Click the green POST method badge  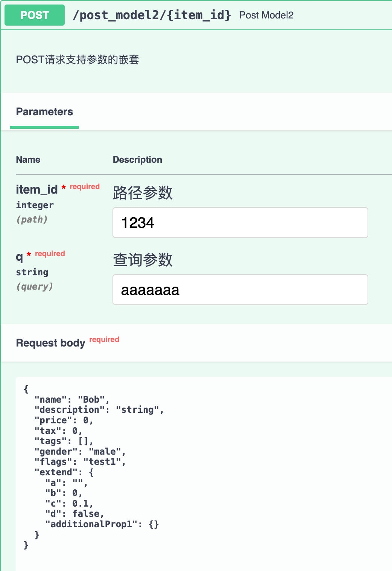[35, 15]
